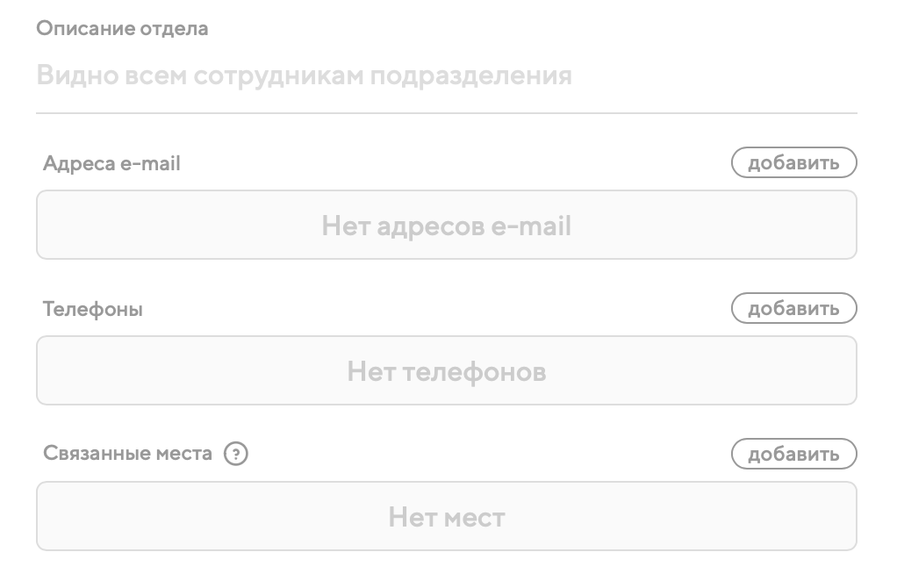Image resolution: width=897 pixels, height=588 pixels.
Task: Click the underline below the description field
Action: pyautogui.click(x=446, y=113)
